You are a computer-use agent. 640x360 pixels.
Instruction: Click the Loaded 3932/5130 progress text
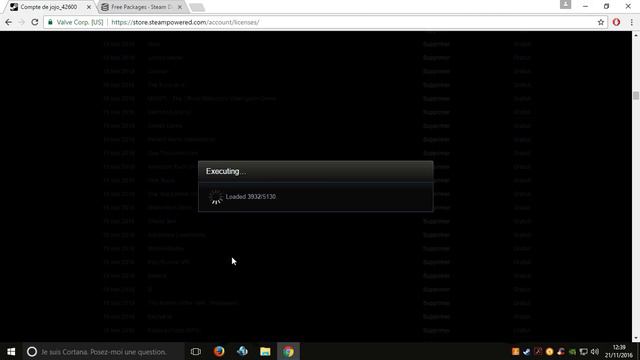251,197
